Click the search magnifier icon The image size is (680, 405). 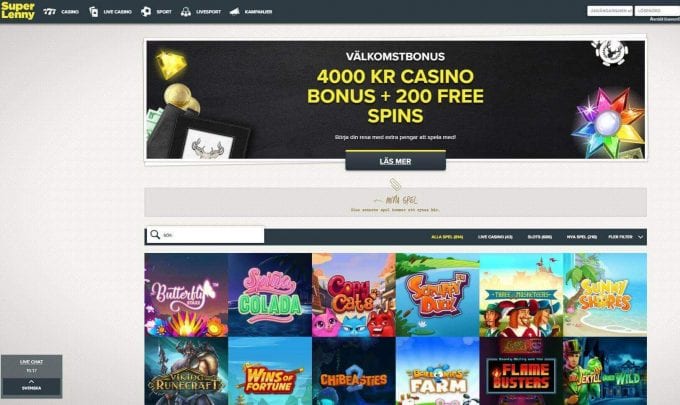155,235
